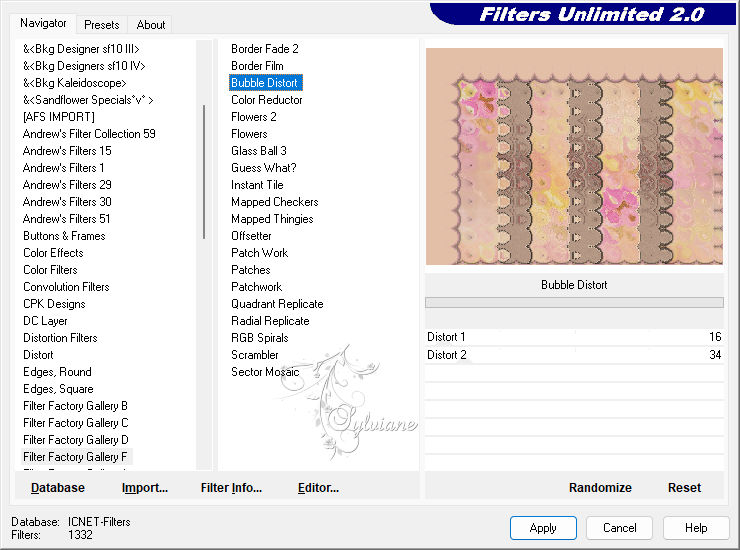Image resolution: width=740 pixels, height=550 pixels.
Task: Select &<Bkg Kaleidoscope> category
Action: coord(75,83)
